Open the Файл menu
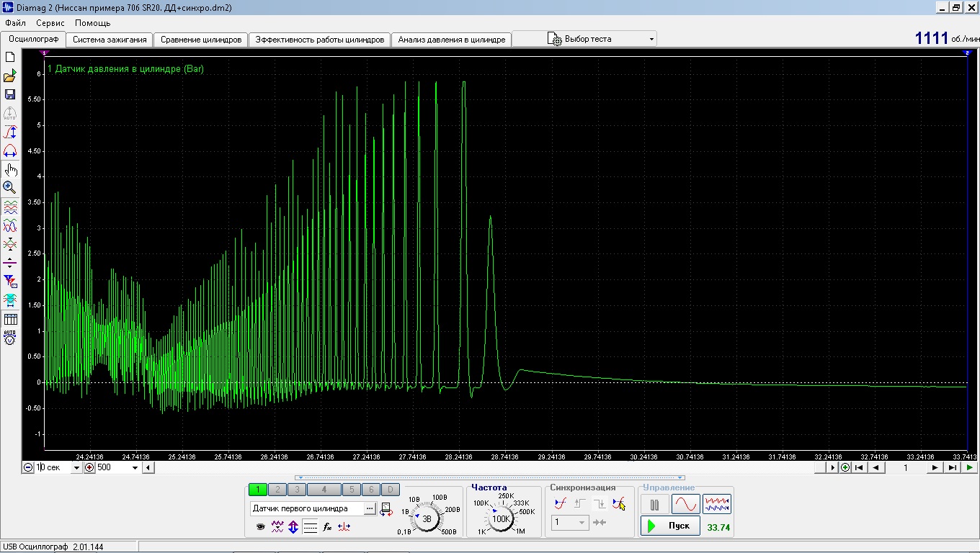 (15, 23)
